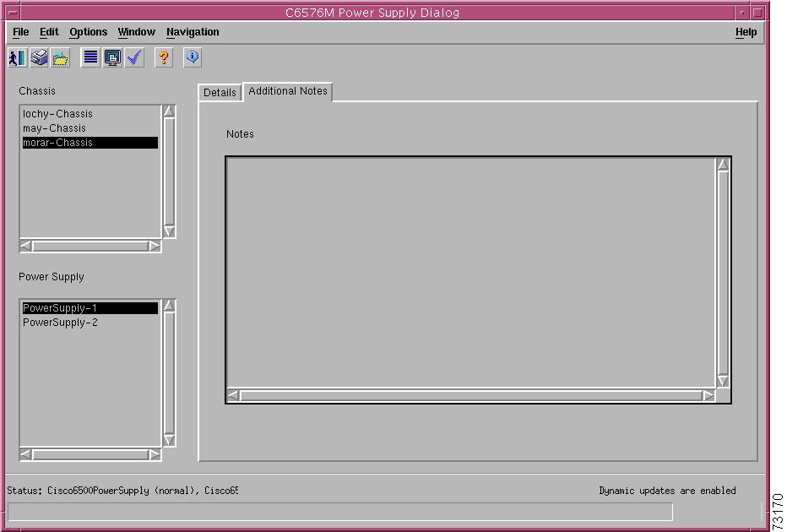Click the printer toolbar icon

(x=39, y=57)
